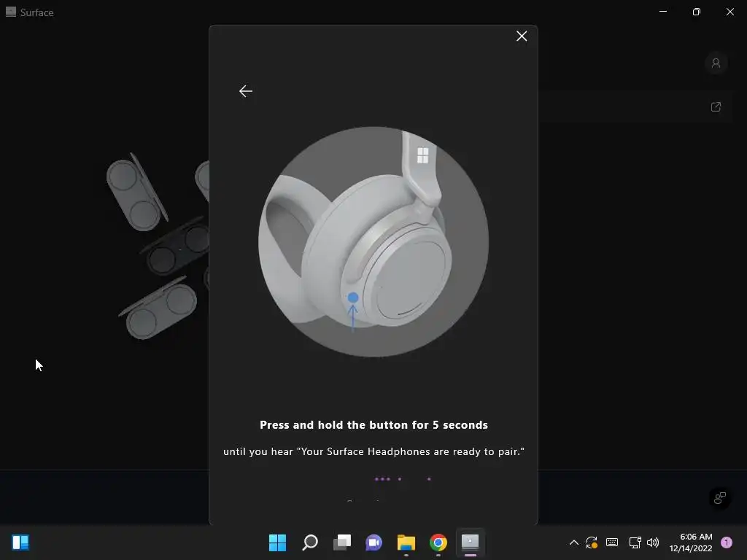Click the Surface app title icon
Screen dimensions: 747x560
coord(10,12)
